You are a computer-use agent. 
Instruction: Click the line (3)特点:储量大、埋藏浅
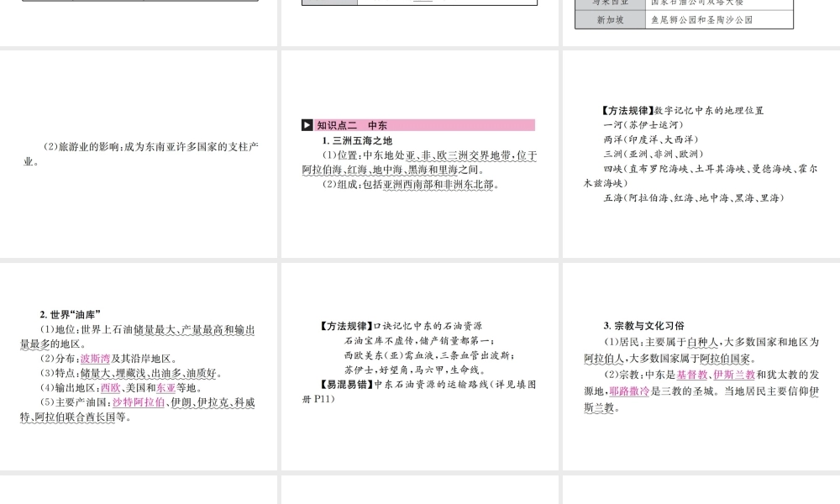tap(131, 373)
